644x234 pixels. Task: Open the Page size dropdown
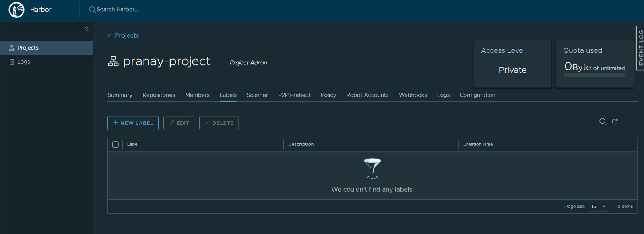point(599,207)
